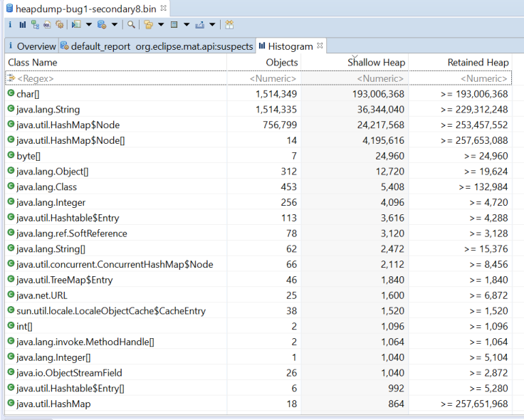Click the class icon beside byte[]

[11, 155]
